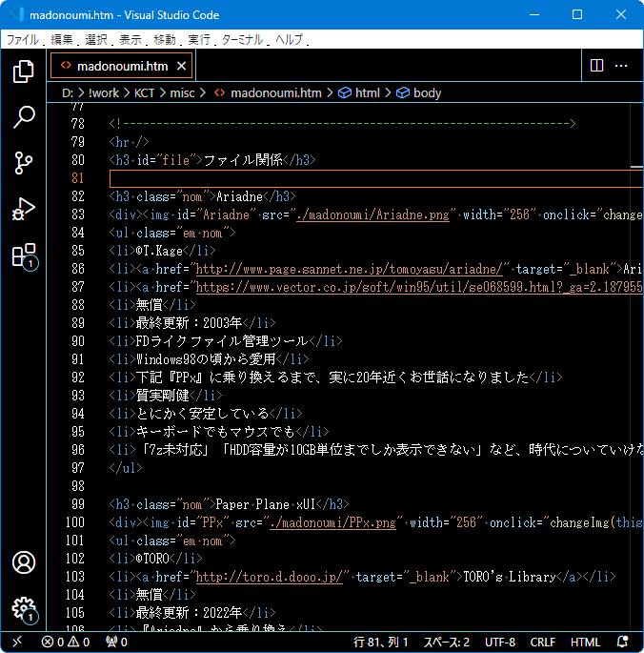Click the !work breadcrumb segment
Image resolution: width=644 pixels, height=653 pixels.
103,92
